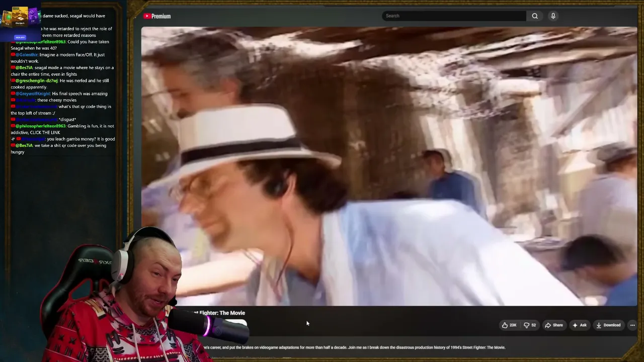
Task: Focus the YouTube search field
Action: point(454,16)
